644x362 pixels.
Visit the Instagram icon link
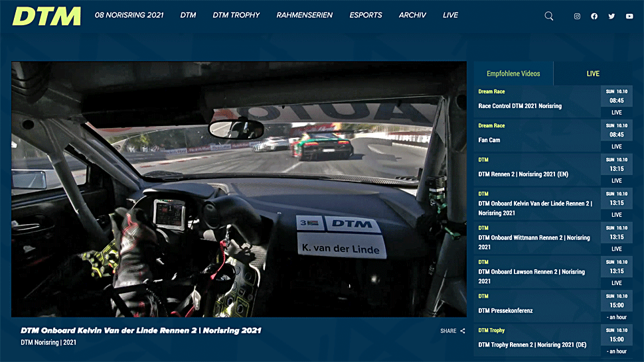click(577, 17)
